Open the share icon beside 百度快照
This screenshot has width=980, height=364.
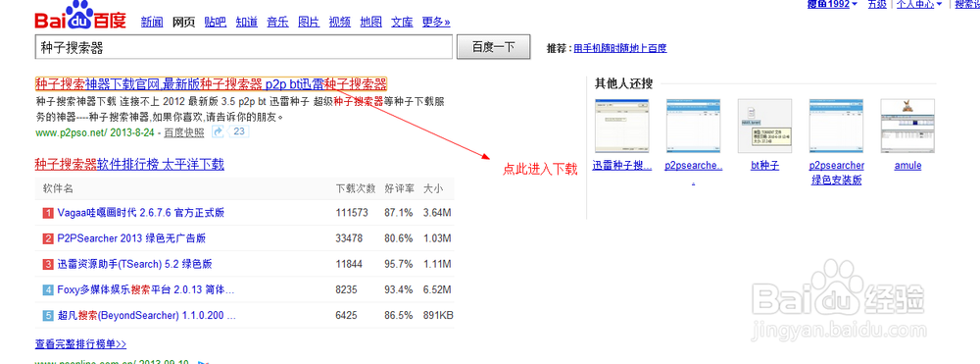pyautogui.click(x=219, y=131)
